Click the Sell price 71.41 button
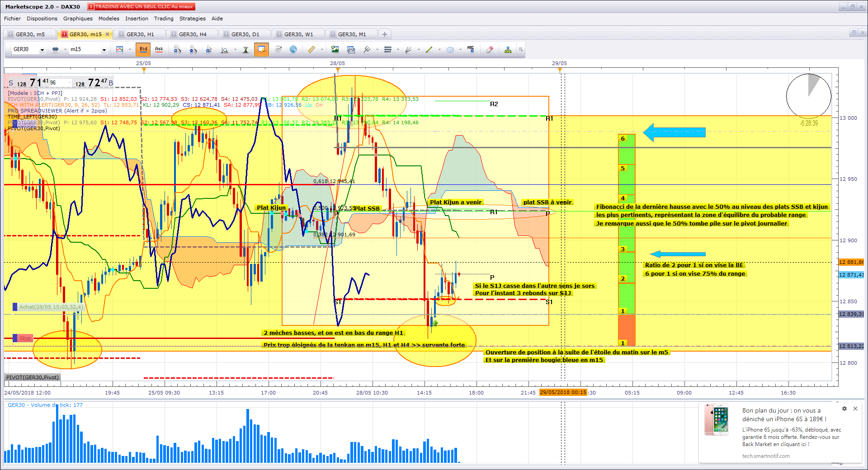Viewport: 868px width, 470px height. coord(28,83)
